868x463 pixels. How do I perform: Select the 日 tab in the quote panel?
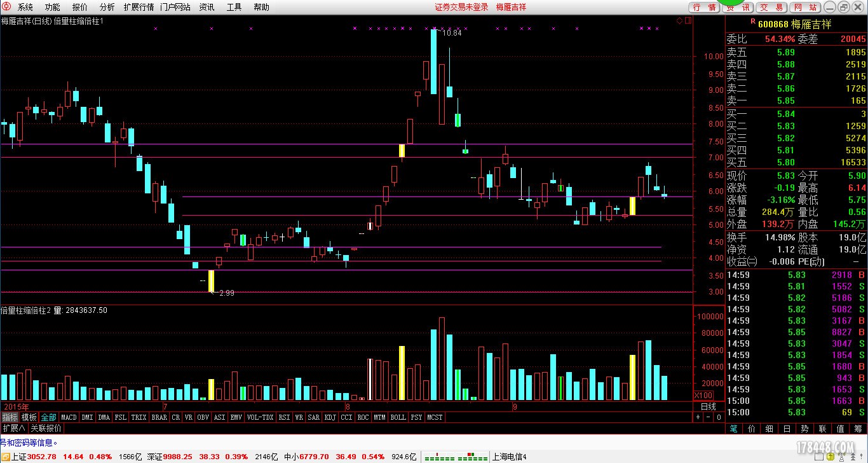click(x=787, y=429)
